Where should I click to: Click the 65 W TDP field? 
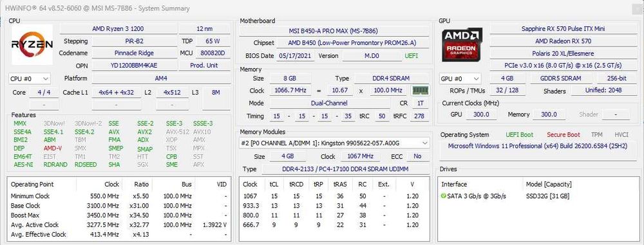pyautogui.click(x=213, y=41)
